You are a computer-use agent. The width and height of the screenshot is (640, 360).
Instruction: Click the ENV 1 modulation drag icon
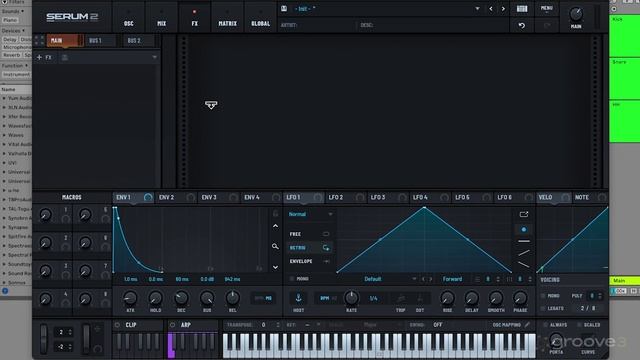(148, 198)
